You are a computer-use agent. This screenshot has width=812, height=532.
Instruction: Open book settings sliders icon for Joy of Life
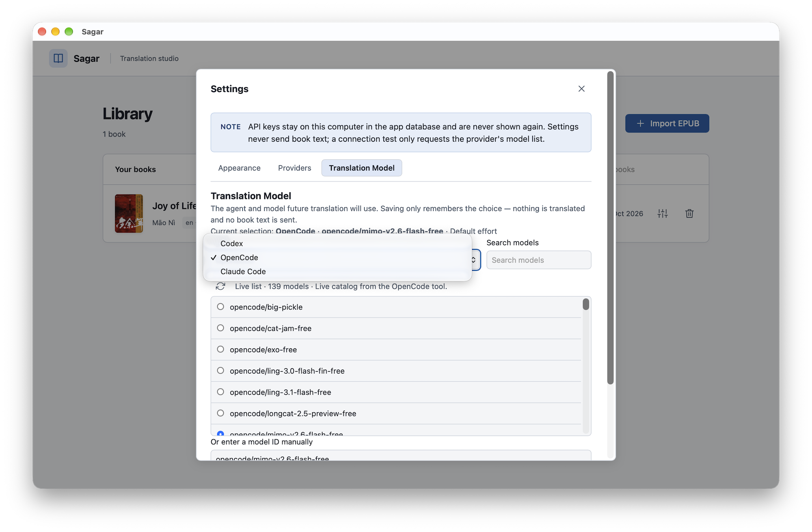coord(663,214)
